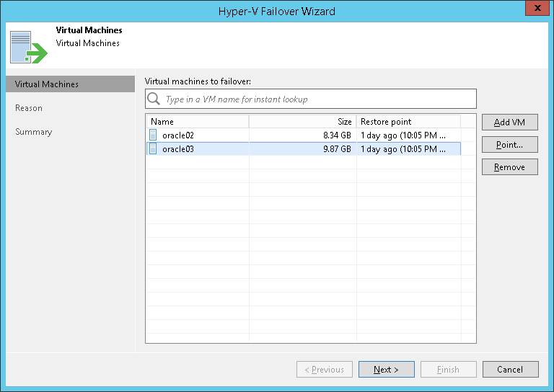
Task: Close the Hyper-V Failover Wizard window
Action: click(535, 10)
